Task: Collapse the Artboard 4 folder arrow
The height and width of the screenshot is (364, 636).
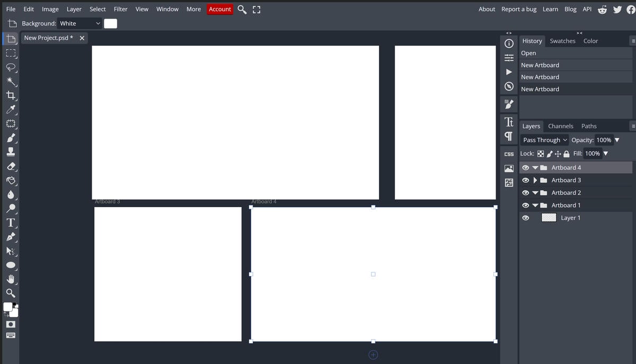Action: pos(535,167)
